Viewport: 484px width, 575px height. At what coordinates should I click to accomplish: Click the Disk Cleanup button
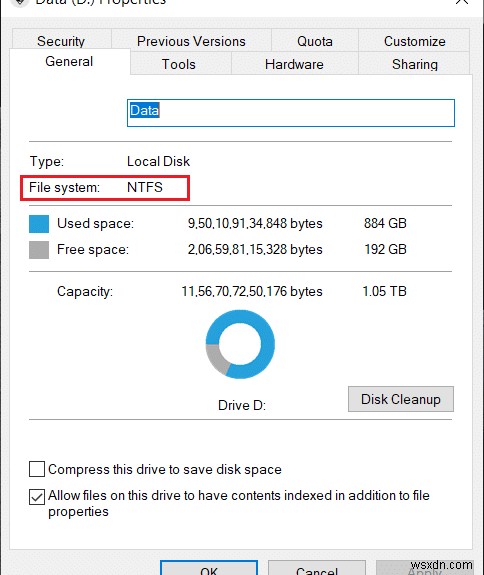click(x=401, y=399)
